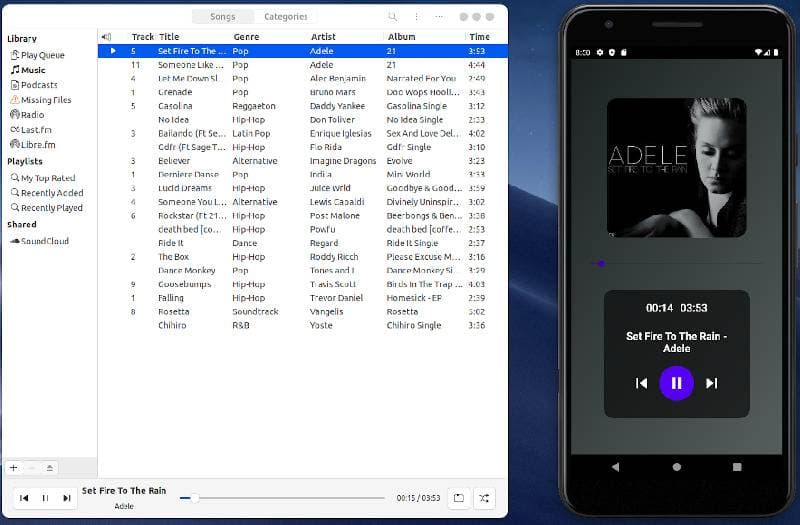This screenshot has height=525, width=800.
Task: Tap the settings gear in phone status bar
Action: point(600,53)
